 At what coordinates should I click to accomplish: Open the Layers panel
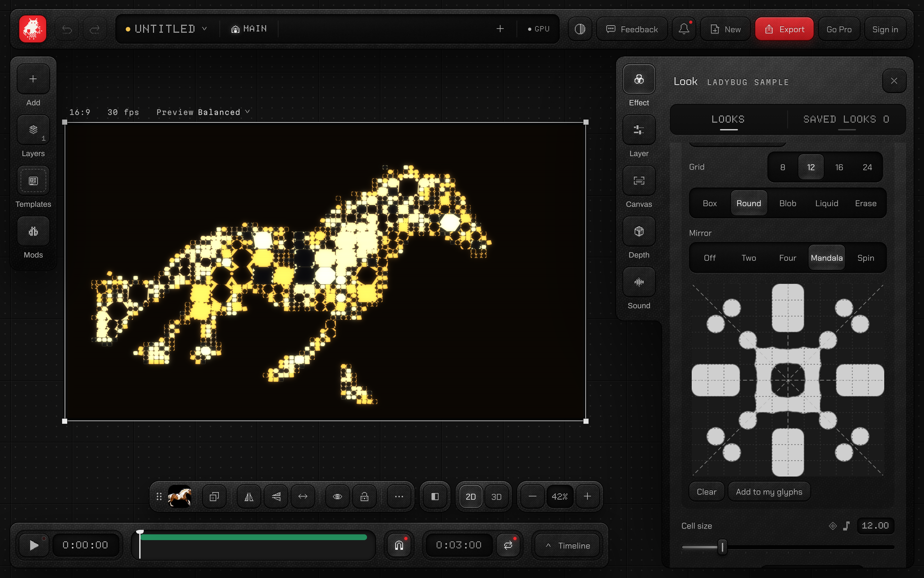coord(33,130)
